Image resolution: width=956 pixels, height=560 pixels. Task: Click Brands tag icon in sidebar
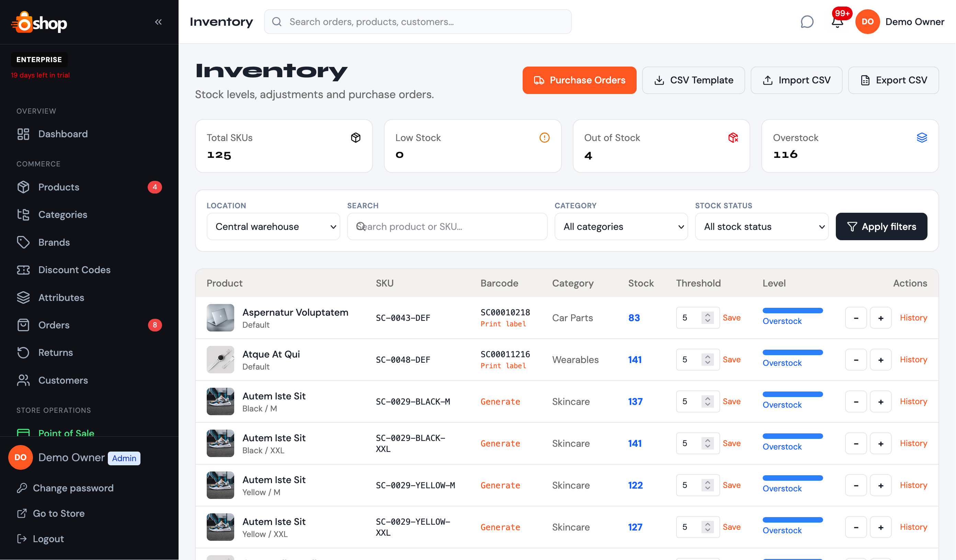pos(23,242)
